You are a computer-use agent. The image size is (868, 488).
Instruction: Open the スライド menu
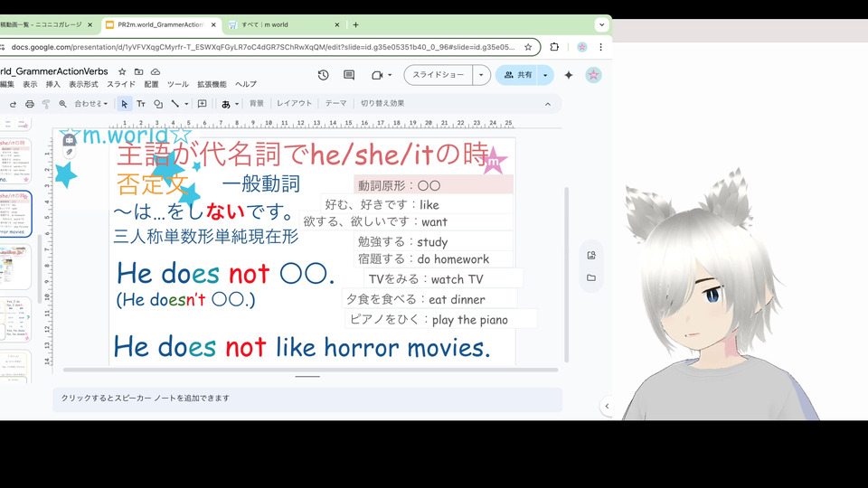[120, 84]
